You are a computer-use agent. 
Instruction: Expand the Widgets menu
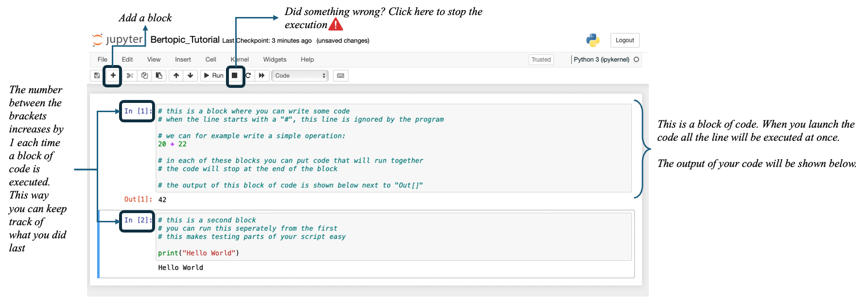point(275,60)
